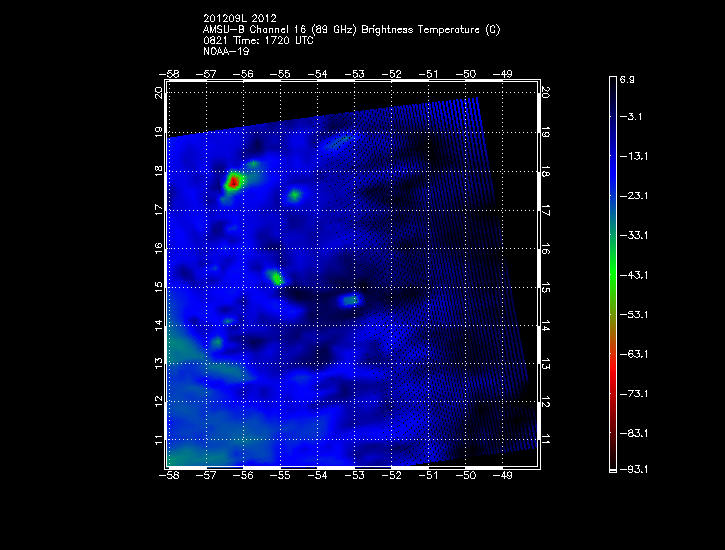Image resolution: width=725 pixels, height=550 pixels.
Task: Click the "-73.1" colorbar label
Action: coord(633,394)
